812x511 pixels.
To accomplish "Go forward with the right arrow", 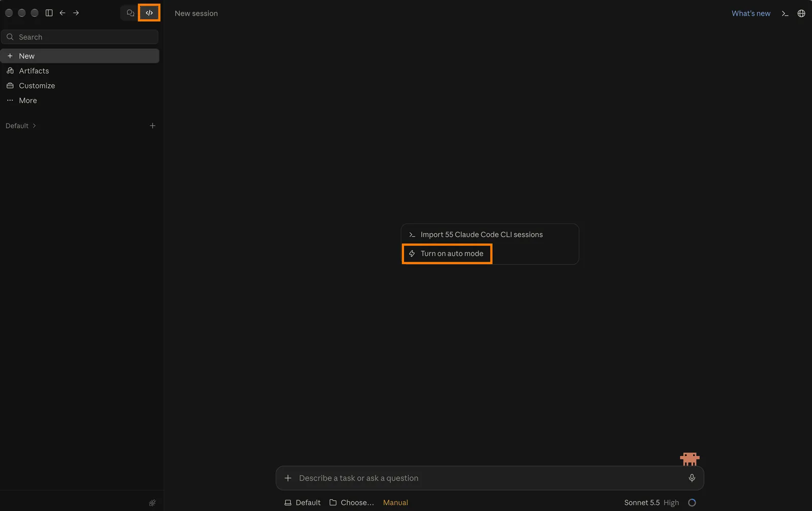I will coord(76,13).
